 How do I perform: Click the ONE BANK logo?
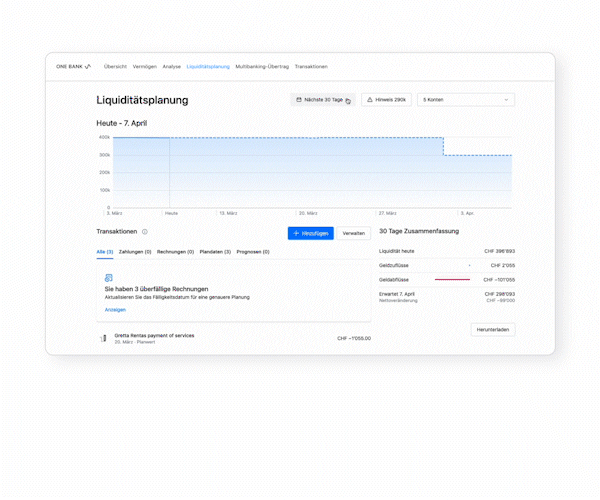coord(73,67)
